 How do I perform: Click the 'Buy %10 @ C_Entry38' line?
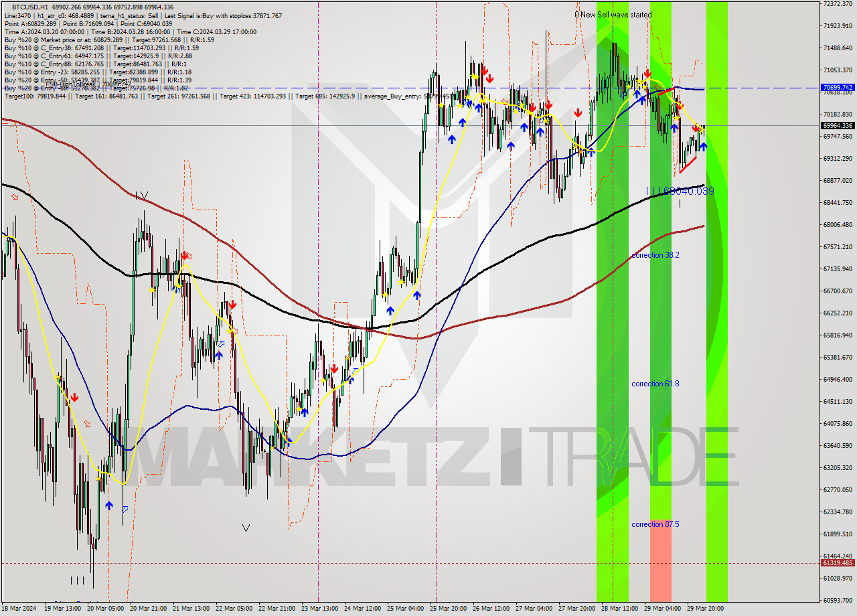click(101, 48)
